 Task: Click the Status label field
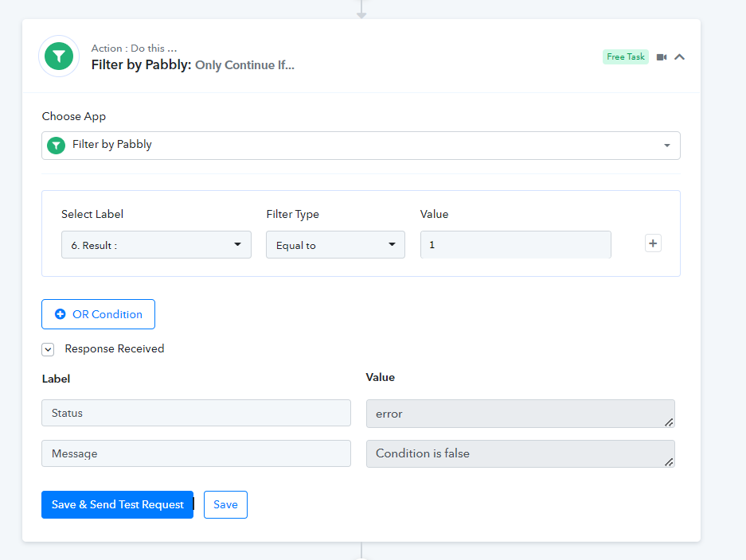click(x=196, y=413)
